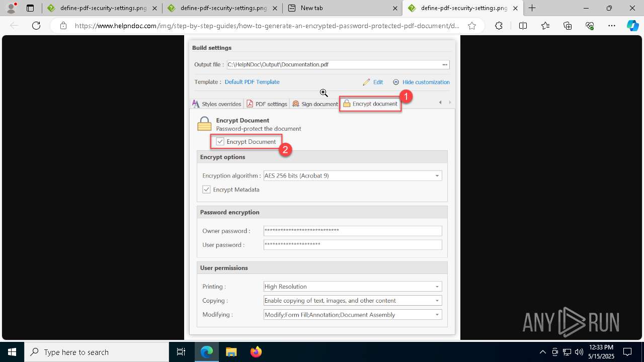Switch to the second define-pdf-security-settings tab
Image resolution: width=644 pixels, height=362 pixels.
pyautogui.click(x=222, y=8)
